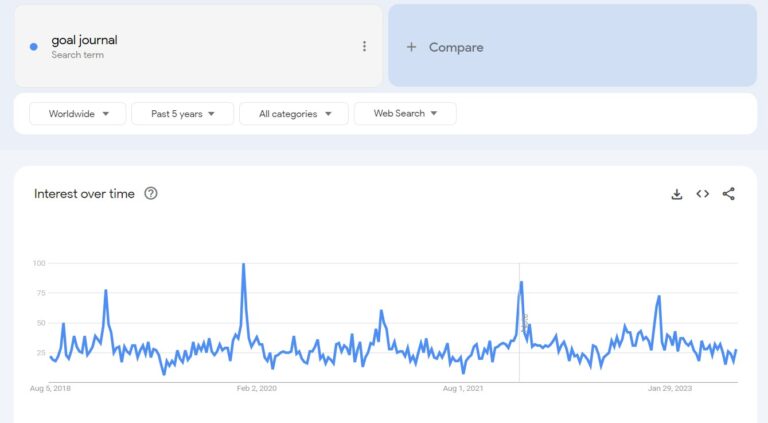Expand the All categories dropdown

point(294,114)
